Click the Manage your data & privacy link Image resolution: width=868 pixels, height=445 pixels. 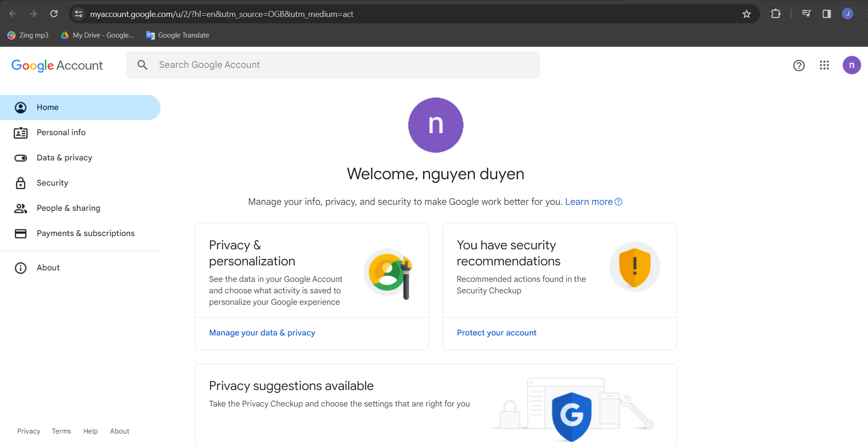click(262, 333)
